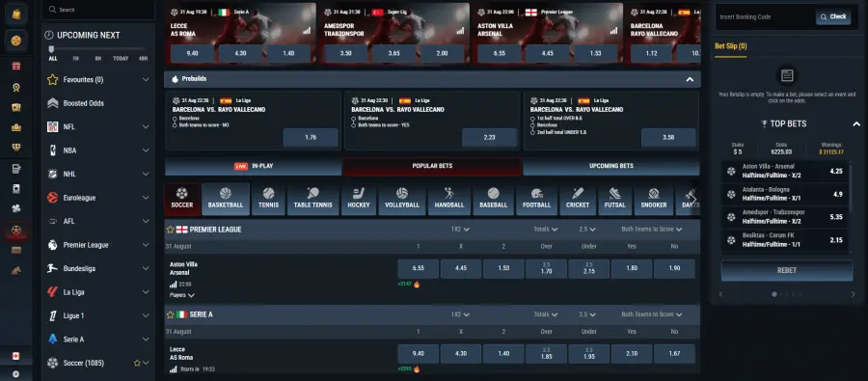Click the Check booking code button
868x381 pixels.
(833, 17)
